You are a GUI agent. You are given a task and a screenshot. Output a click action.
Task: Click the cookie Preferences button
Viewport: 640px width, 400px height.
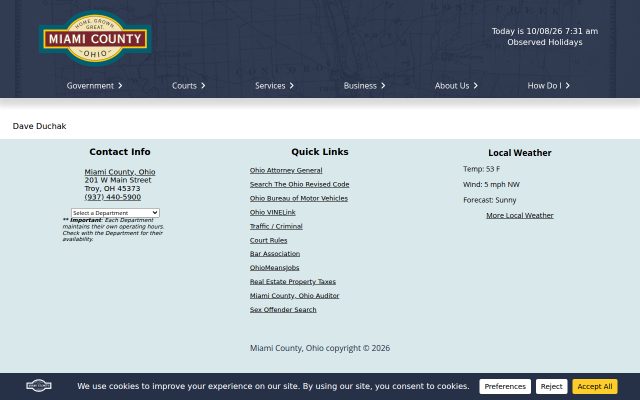click(x=505, y=386)
